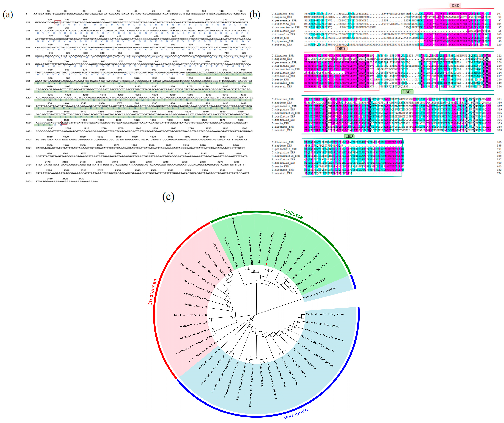Click the DBD label above second alignment block
Screen dimensions: 504x423
(x=341, y=49)
